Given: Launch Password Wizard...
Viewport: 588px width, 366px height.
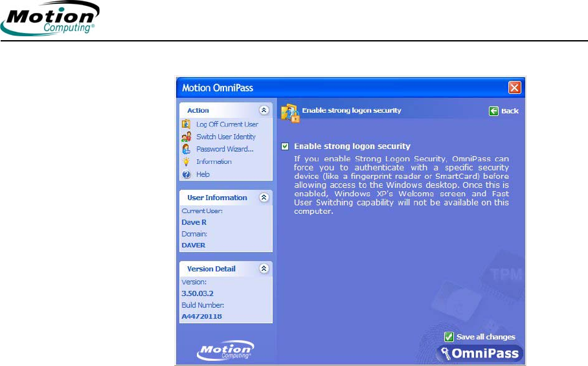Looking at the screenshot, I should [x=225, y=149].
